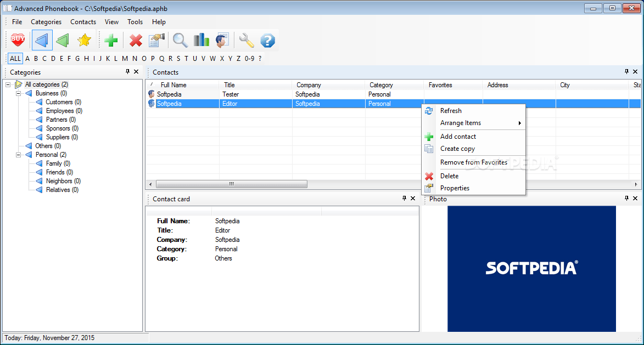The height and width of the screenshot is (345, 644).
Task: Open the magnifier search icon
Action: (180, 39)
